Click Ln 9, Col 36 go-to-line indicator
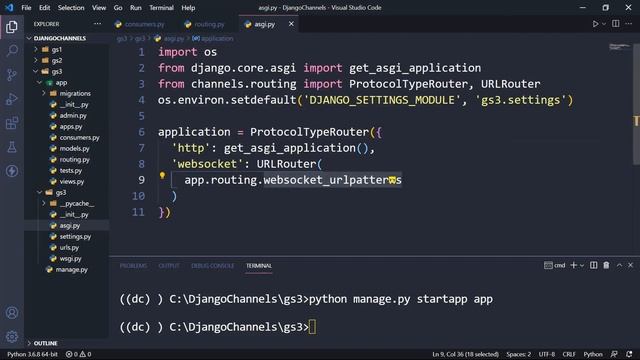Viewport: 640px width, 360px height. [x=465, y=354]
